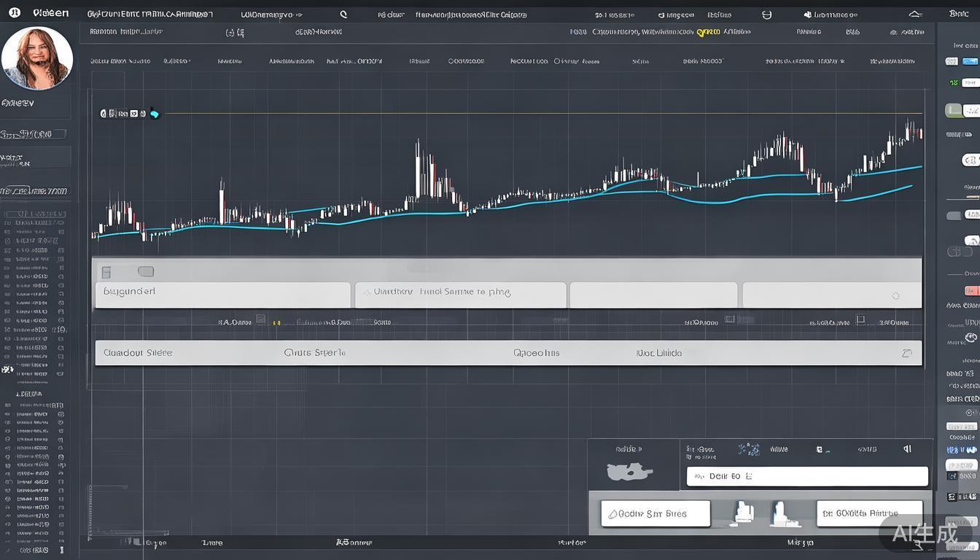980x560 pixels.
Task: Toggle the small gray switch in right sidebar
Action: coord(954,216)
